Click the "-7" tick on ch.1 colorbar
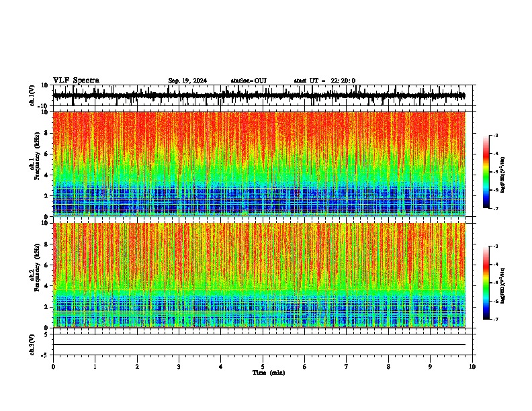The image size is (532, 411). pyautogui.click(x=496, y=208)
